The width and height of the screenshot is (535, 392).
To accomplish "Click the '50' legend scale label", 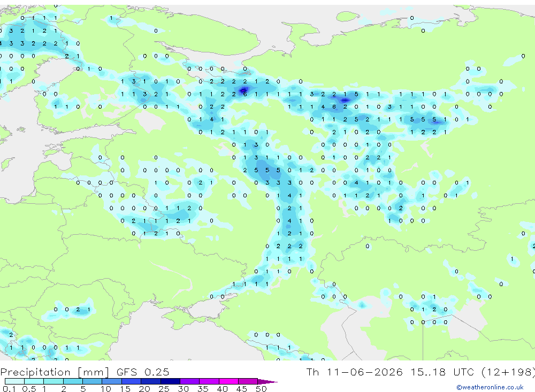I will pyautogui.click(x=261, y=389).
